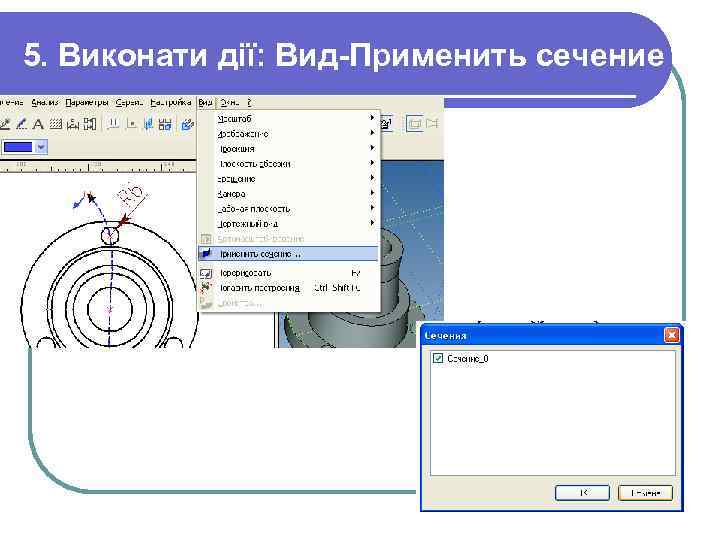Open the Анализ menu
This screenshot has height=540, width=720.
[45, 102]
